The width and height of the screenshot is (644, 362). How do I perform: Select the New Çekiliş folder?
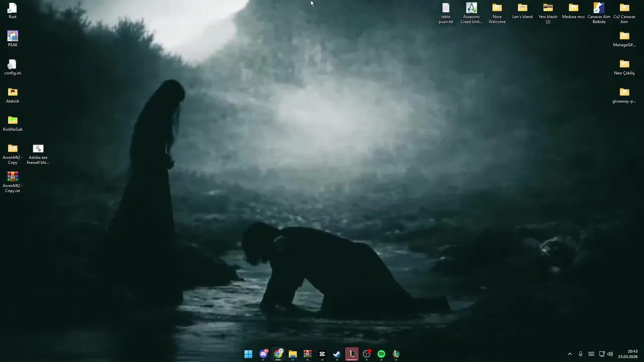[x=624, y=67]
